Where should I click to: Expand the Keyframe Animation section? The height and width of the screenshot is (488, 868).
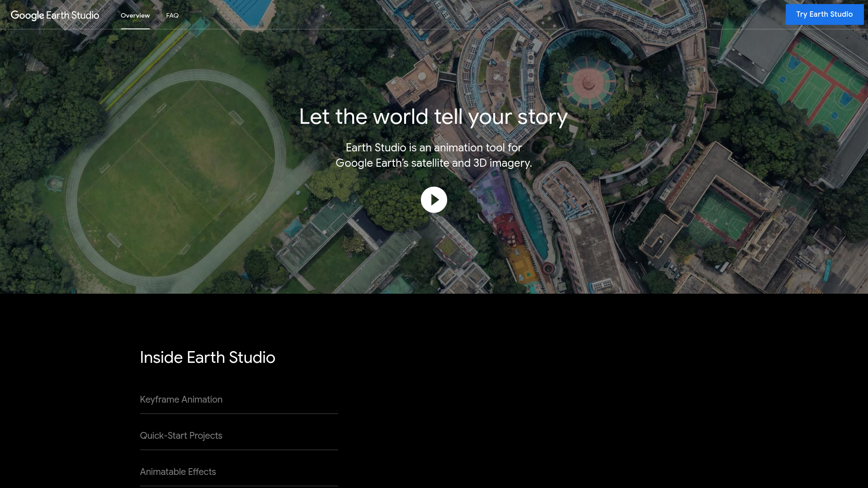(x=239, y=399)
